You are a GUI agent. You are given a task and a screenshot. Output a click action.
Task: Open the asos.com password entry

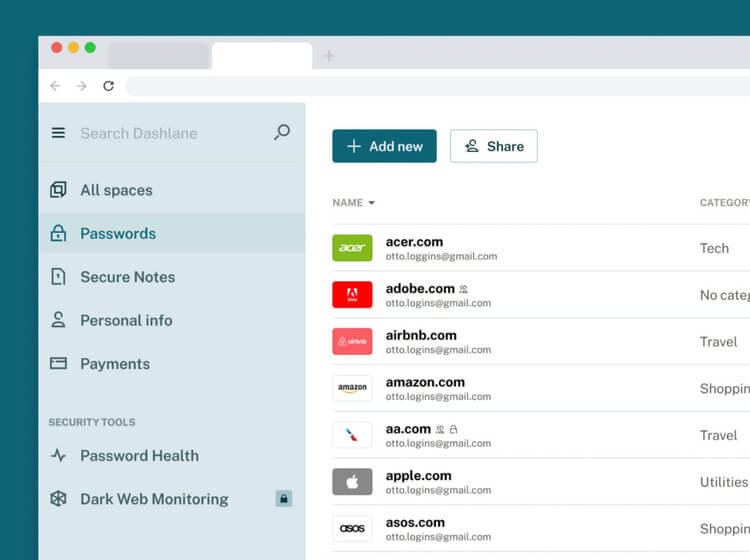[x=540, y=528]
